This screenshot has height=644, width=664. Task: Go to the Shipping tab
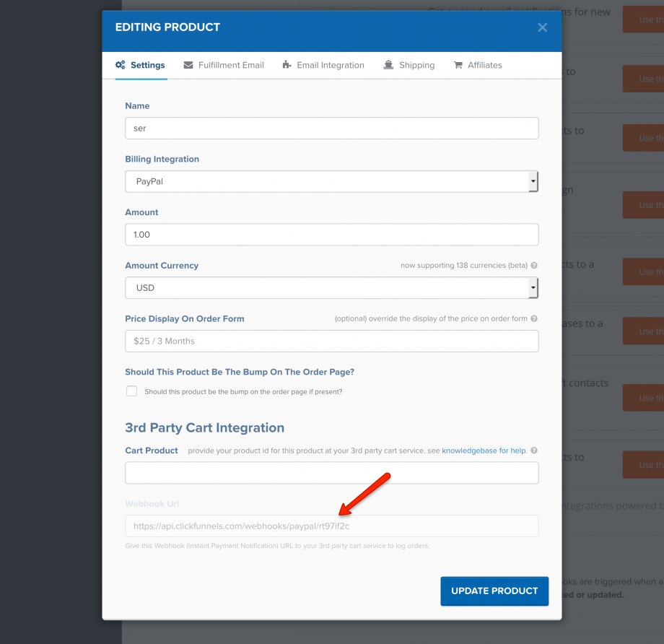[416, 65]
